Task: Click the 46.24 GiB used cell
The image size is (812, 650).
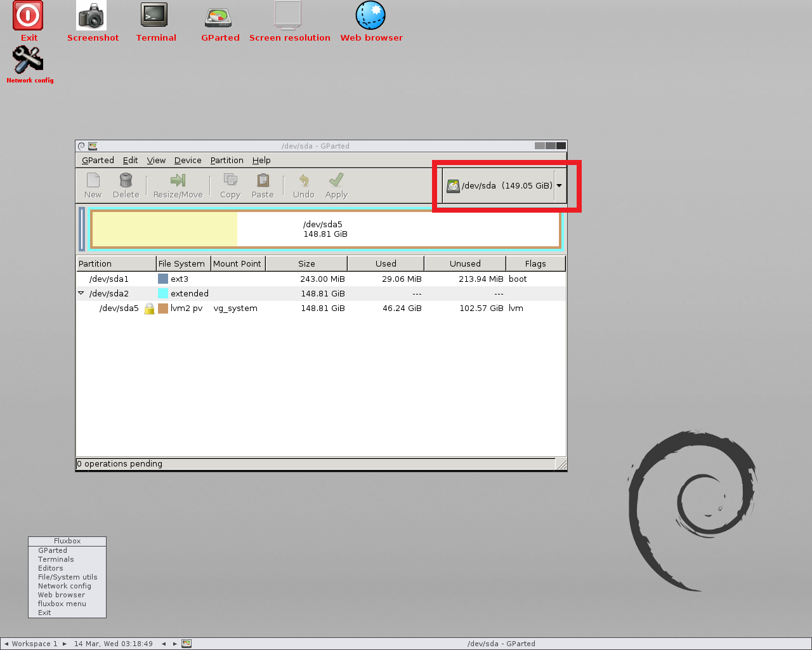Action: pos(402,308)
